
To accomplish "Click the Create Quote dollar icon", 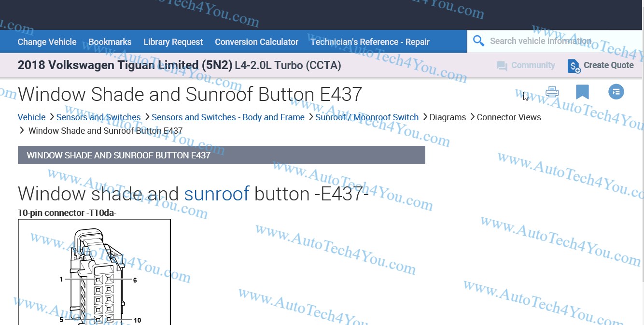I will pyautogui.click(x=574, y=66).
